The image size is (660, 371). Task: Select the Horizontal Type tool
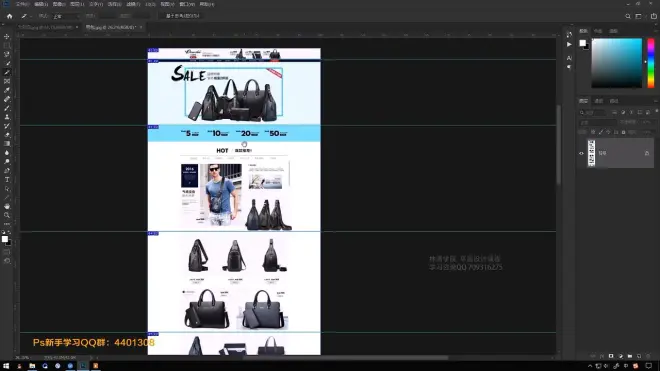point(7,179)
